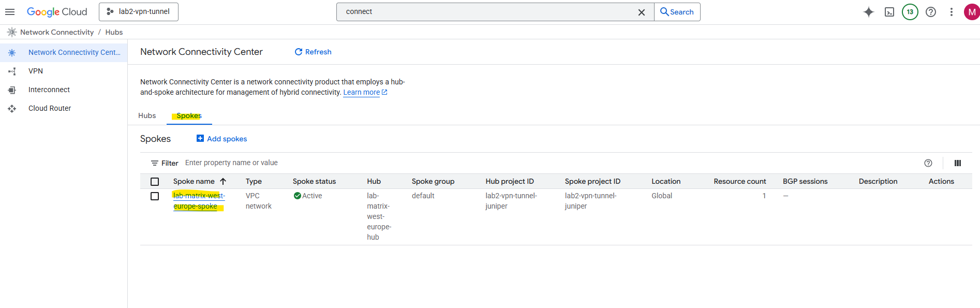The width and height of the screenshot is (980, 308).
Task: Clear the search box with X icon
Action: [x=641, y=12]
